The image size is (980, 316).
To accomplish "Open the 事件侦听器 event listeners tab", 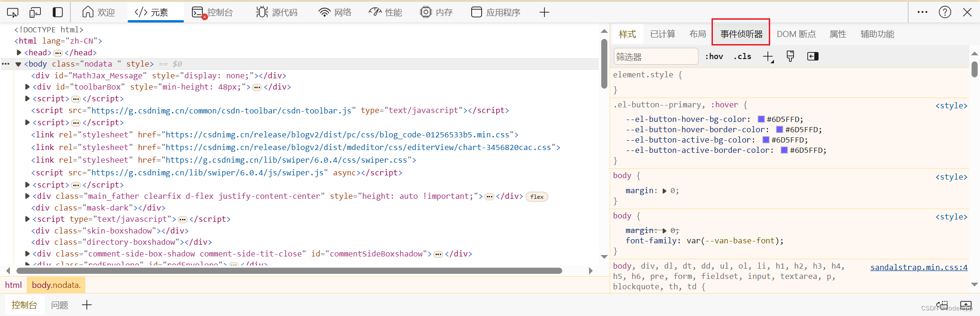I will coord(742,34).
